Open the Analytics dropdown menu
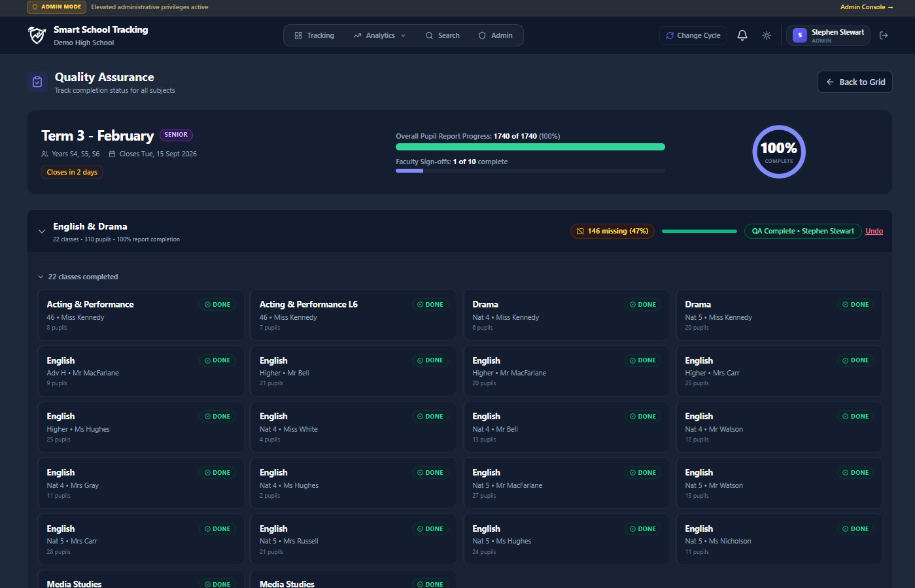This screenshot has width=915, height=588. pos(379,35)
